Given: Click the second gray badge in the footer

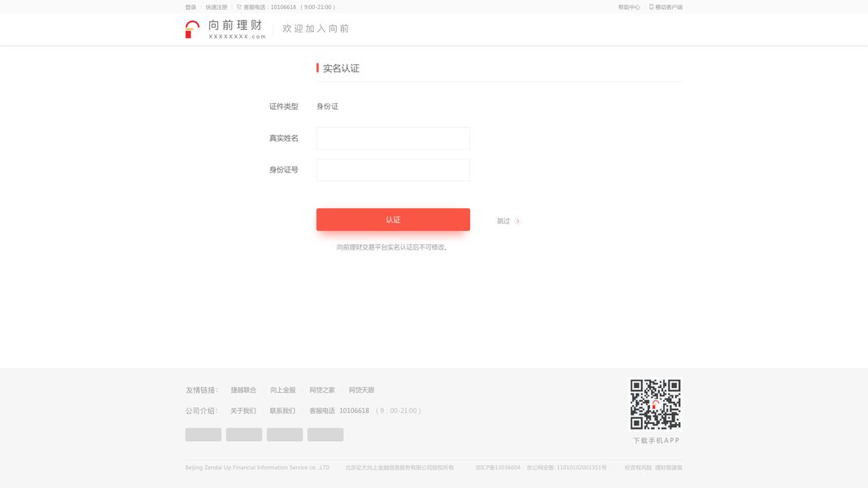Looking at the screenshot, I should (244, 434).
